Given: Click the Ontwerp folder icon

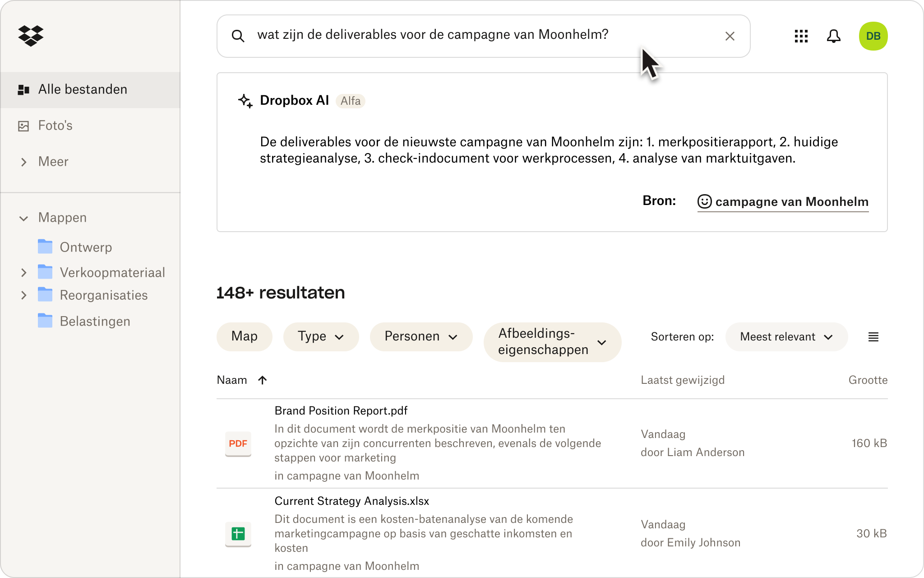Looking at the screenshot, I should (x=45, y=247).
